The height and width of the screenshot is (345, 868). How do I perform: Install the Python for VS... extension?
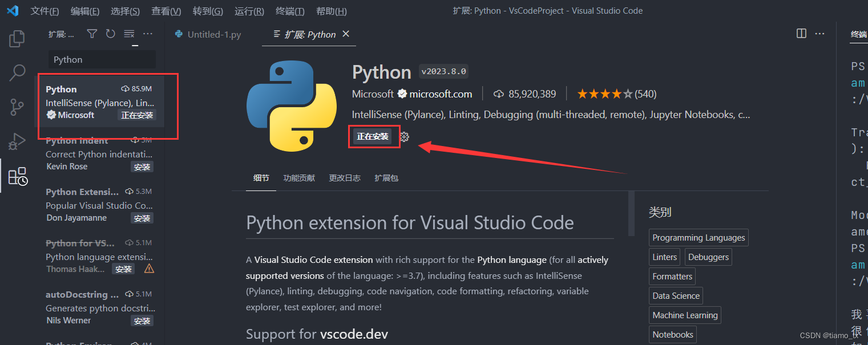tap(123, 269)
